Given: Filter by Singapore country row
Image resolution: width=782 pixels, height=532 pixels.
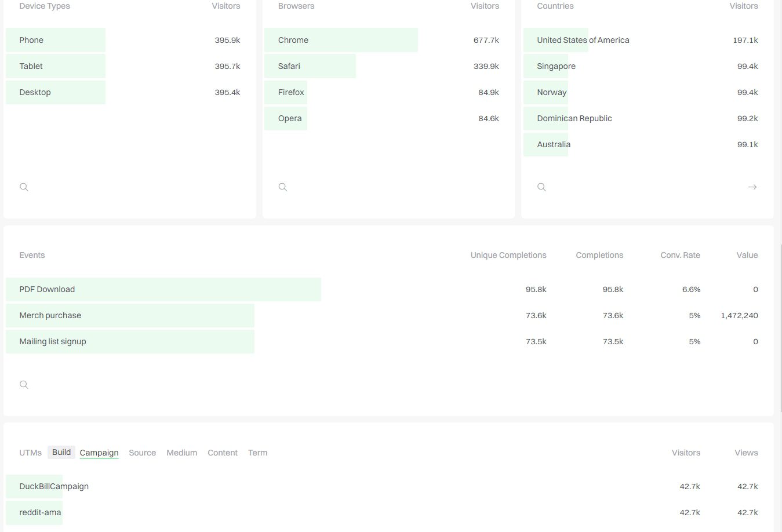Looking at the screenshot, I should (648, 66).
